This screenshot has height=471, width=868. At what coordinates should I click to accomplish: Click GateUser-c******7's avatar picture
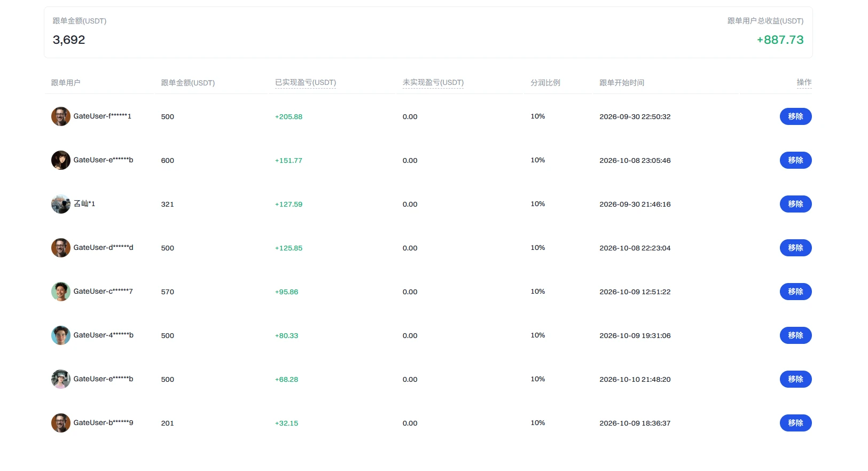coord(61,292)
